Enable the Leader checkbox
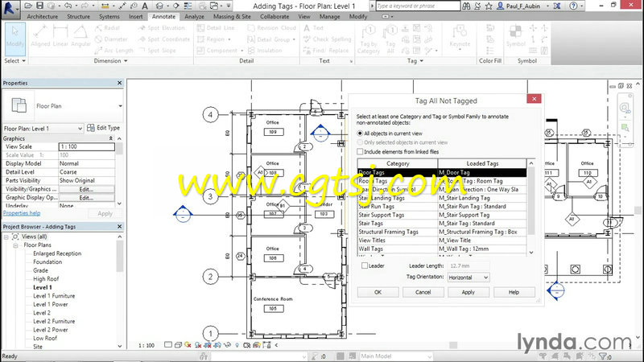 (x=365, y=265)
